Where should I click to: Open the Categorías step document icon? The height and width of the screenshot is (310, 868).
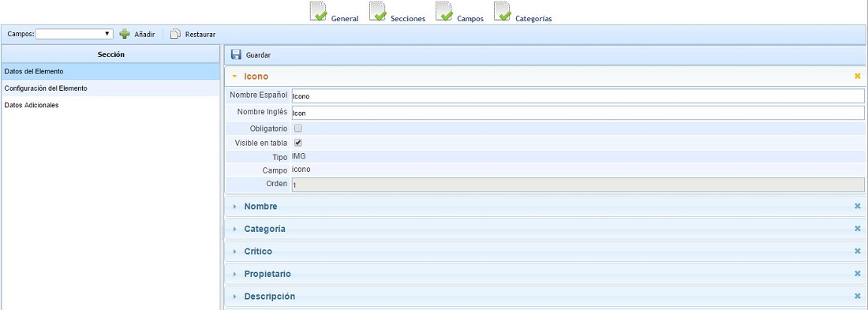pos(503,11)
